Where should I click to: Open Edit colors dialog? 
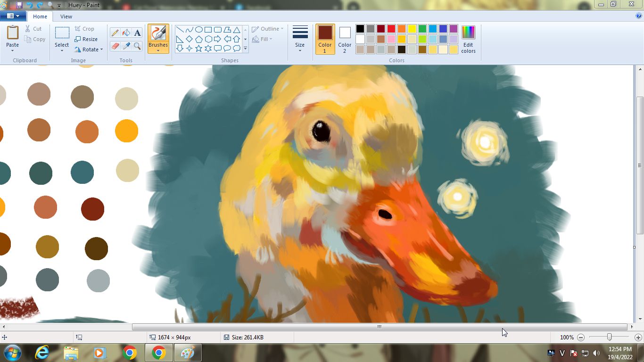pos(468,39)
